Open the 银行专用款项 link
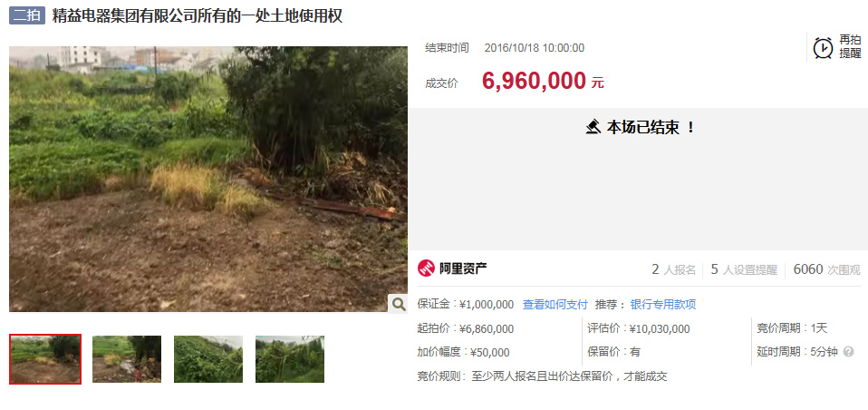Image resolution: width=868 pixels, height=410 pixels. coord(663,305)
